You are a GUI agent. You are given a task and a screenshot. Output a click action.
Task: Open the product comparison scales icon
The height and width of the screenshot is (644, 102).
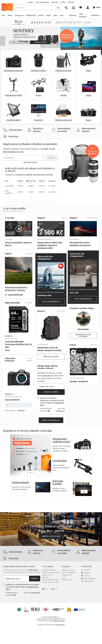(x=73, y=7)
